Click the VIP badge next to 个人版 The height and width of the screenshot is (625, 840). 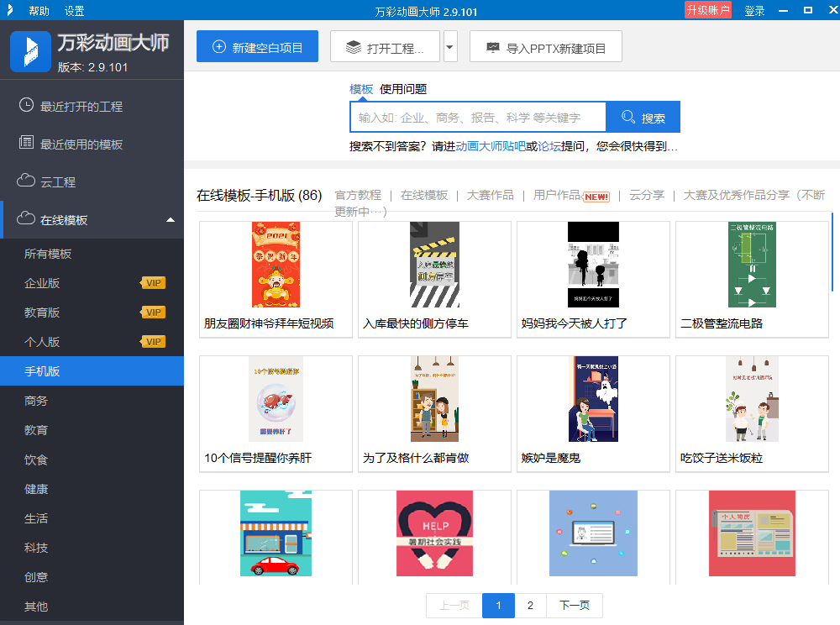pos(153,342)
